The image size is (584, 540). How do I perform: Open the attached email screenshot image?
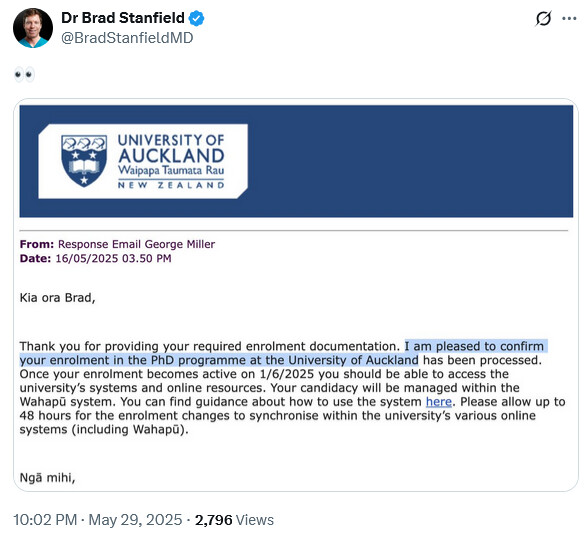(296, 295)
